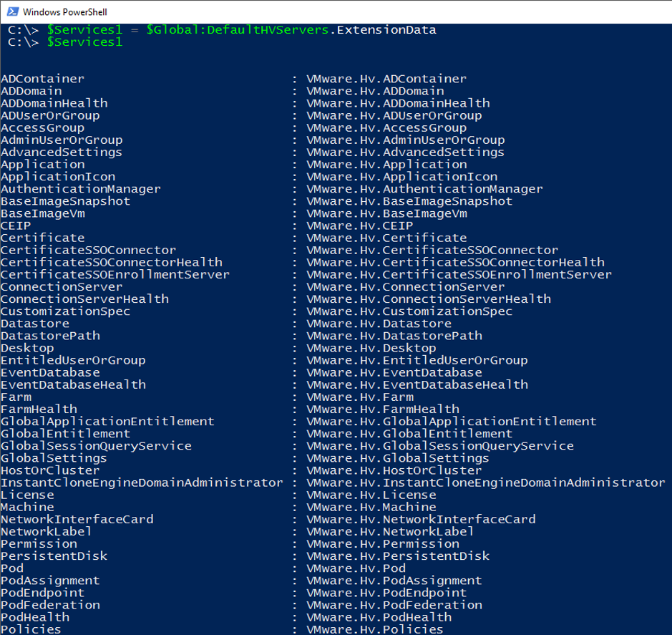Click the 'GlobalApplicationEntitlement' property name
The width and height of the screenshot is (672, 635).
[107, 422]
